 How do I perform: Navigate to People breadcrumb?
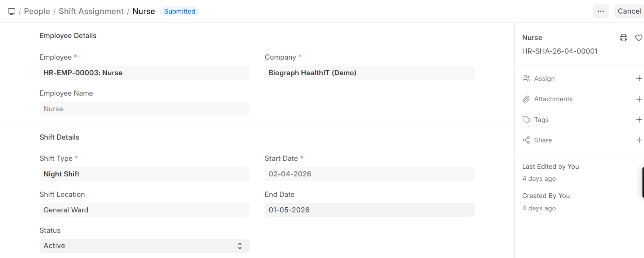click(37, 11)
